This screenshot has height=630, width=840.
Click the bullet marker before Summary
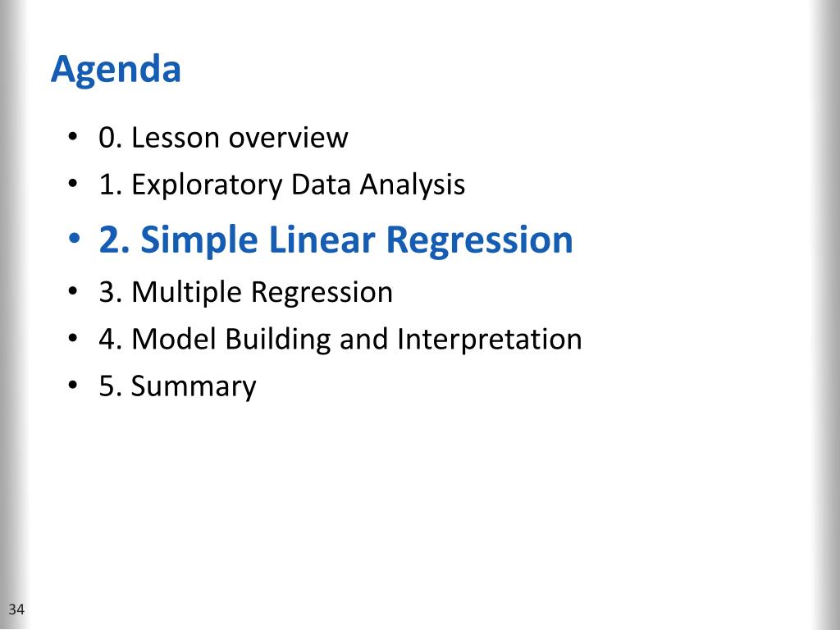pos(73,385)
